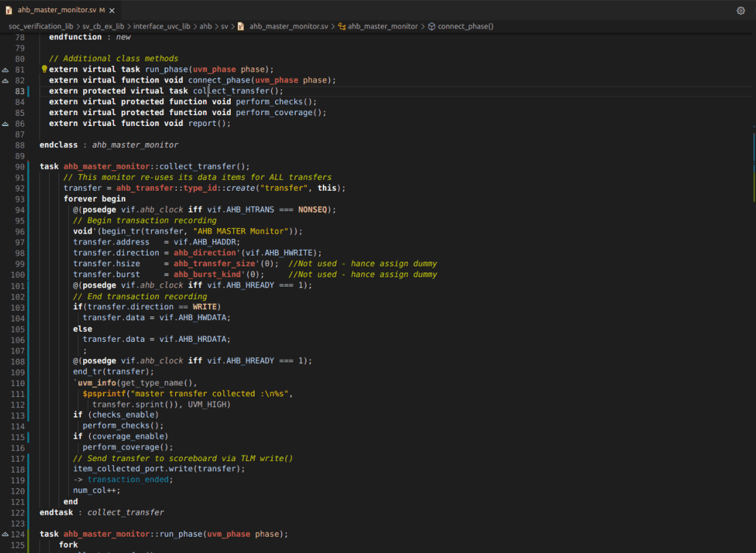Image resolution: width=756 pixels, height=553 pixels.
Task: Open the sv breadcrumb dropdown
Action: click(x=225, y=26)
